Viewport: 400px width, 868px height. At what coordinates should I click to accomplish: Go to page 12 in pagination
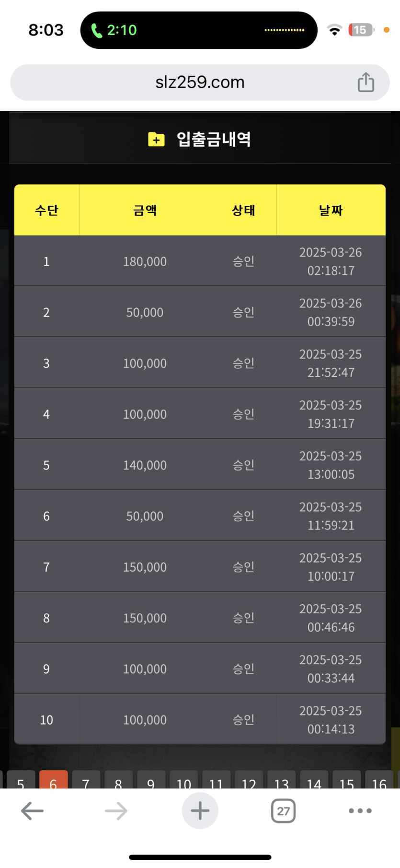pos(249,780)
